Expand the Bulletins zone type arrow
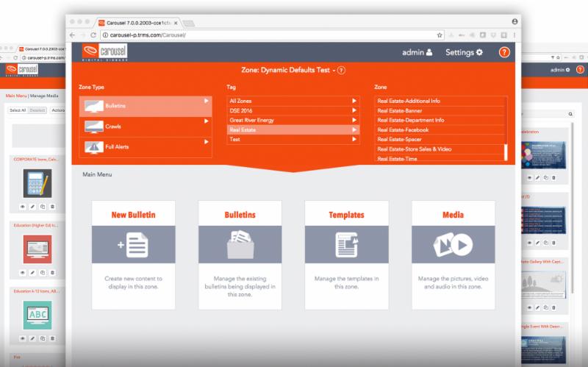The height and width of the screenshot is (367, 588). point(206,101)
